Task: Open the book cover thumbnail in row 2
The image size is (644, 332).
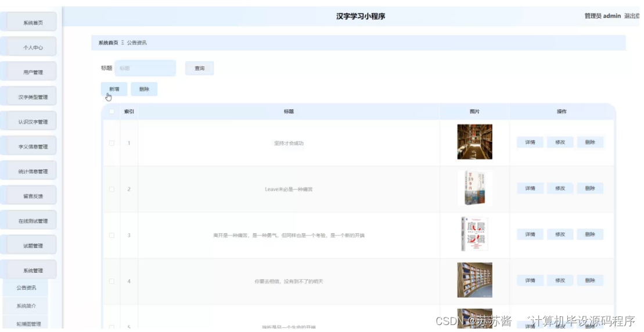Action: coord(475,188)
